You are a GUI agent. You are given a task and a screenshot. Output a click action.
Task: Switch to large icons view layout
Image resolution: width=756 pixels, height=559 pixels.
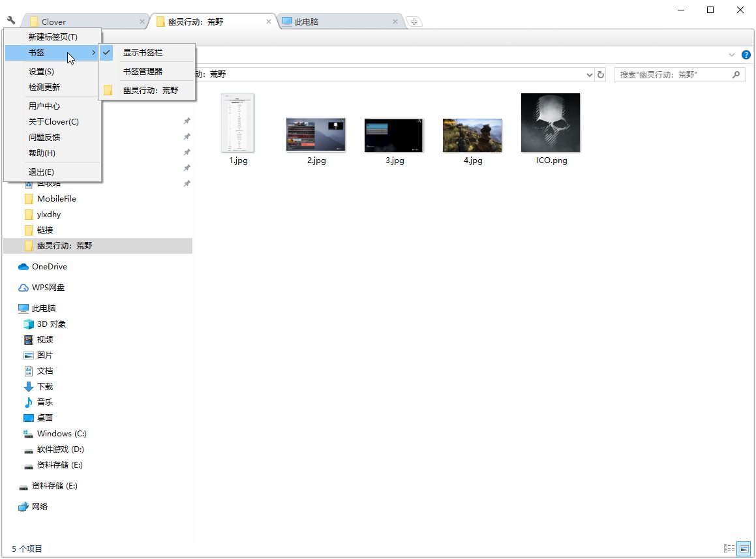pyautogui.click(x=744, y=549)
